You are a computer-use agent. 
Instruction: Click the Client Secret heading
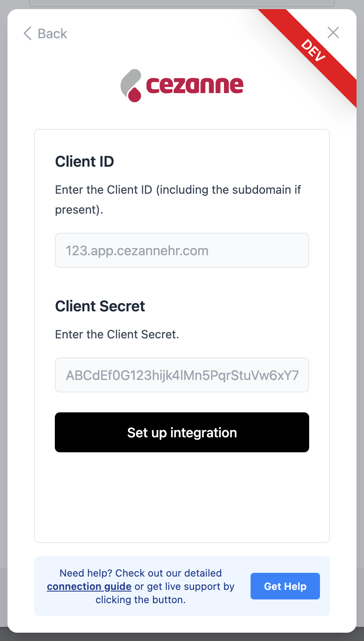coord(100,306)
